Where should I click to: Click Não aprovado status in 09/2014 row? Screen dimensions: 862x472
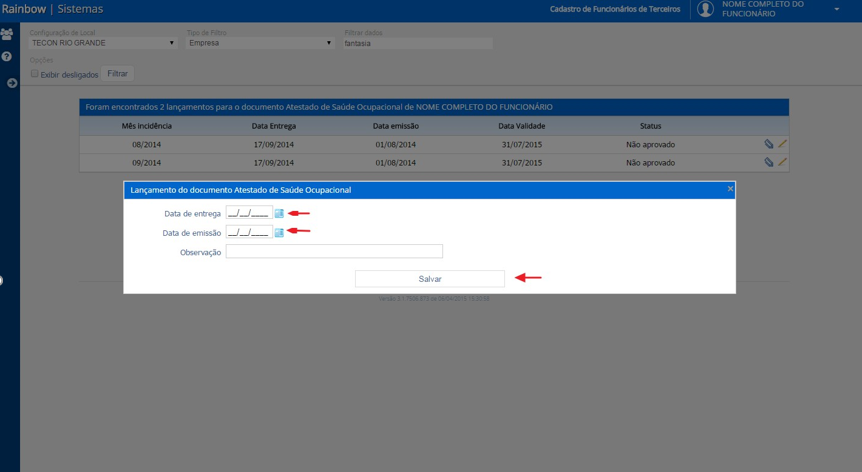pos(650,163)
